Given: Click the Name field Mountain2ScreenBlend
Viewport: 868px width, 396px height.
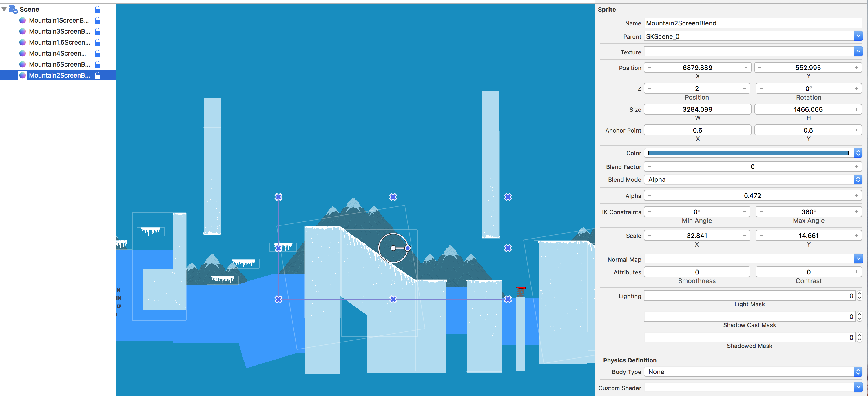Looking at the screenshot, I should (x=752, y=23).
